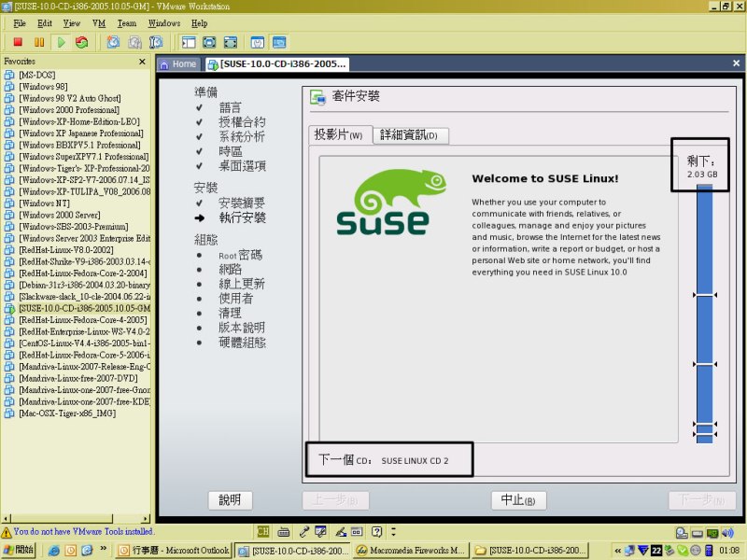The width and height of the screenshot is (747, 560).
Task: Switch to the 投影片(W) slideshow tab
Action: [339, 135]
